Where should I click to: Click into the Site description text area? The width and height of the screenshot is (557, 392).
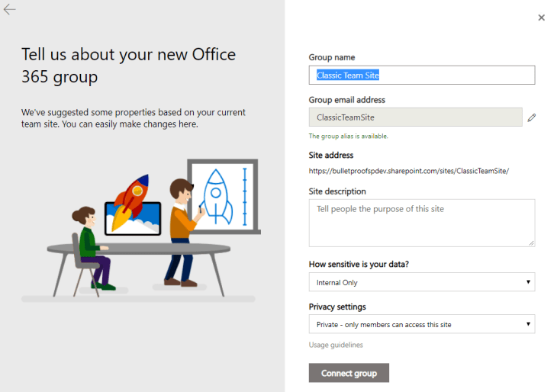421,223
